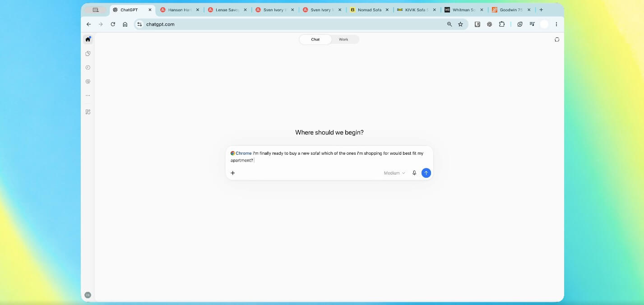The height and width of the screenshot is (305, 644).
Task: Open the Extensions puzzle piece menu
Action: [501, 24]
